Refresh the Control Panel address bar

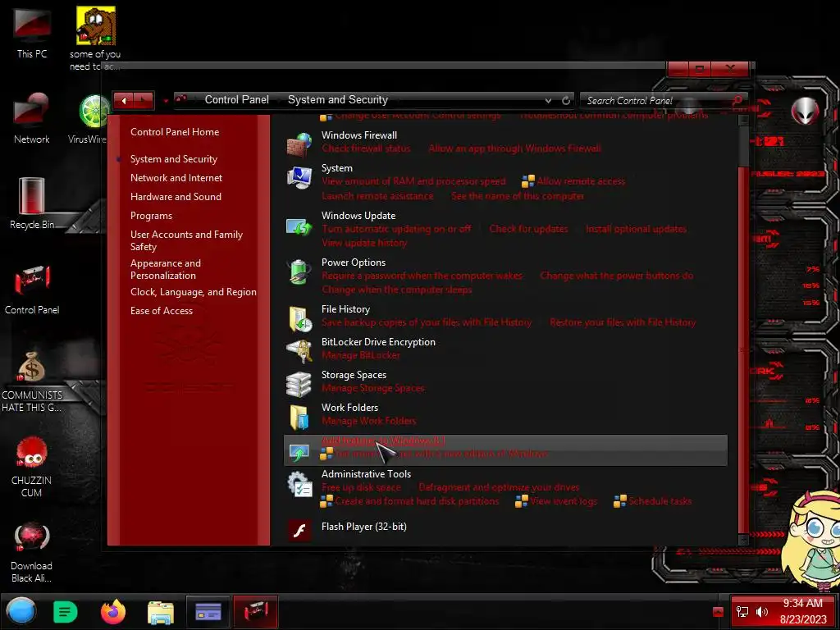pos(566,100)
